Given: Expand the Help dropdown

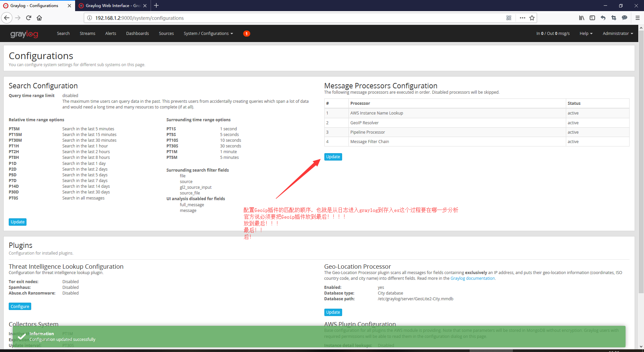Looking at the screenshot, I should point(586,34).
